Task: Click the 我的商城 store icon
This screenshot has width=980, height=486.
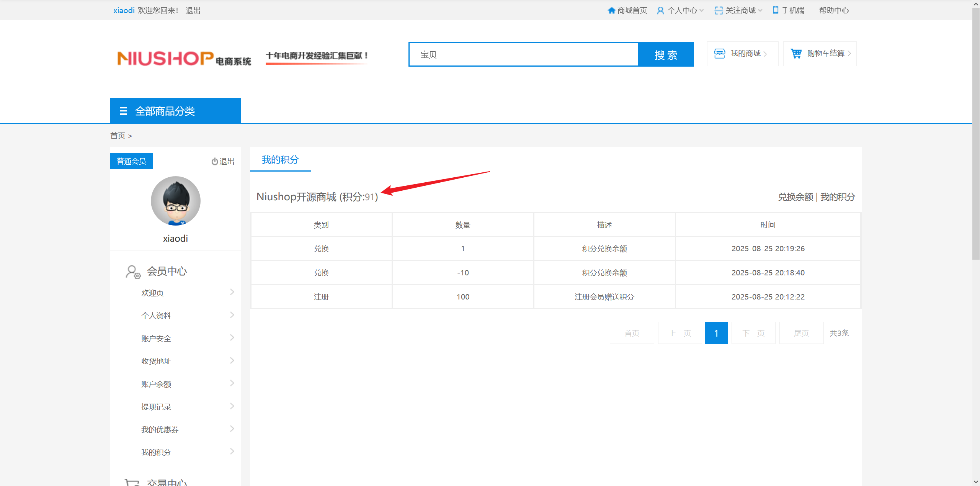Action: pyautogui.click(x=719, y=54)
